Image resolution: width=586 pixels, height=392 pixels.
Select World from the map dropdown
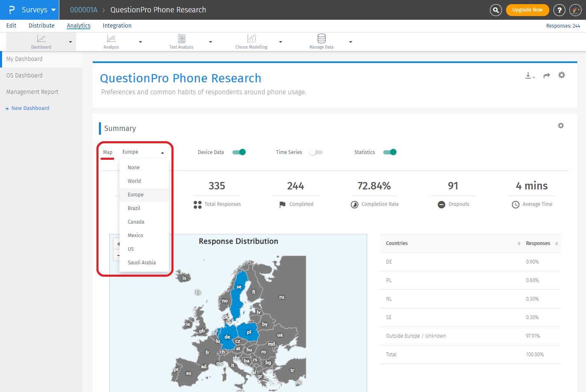[x=134, y=181]
